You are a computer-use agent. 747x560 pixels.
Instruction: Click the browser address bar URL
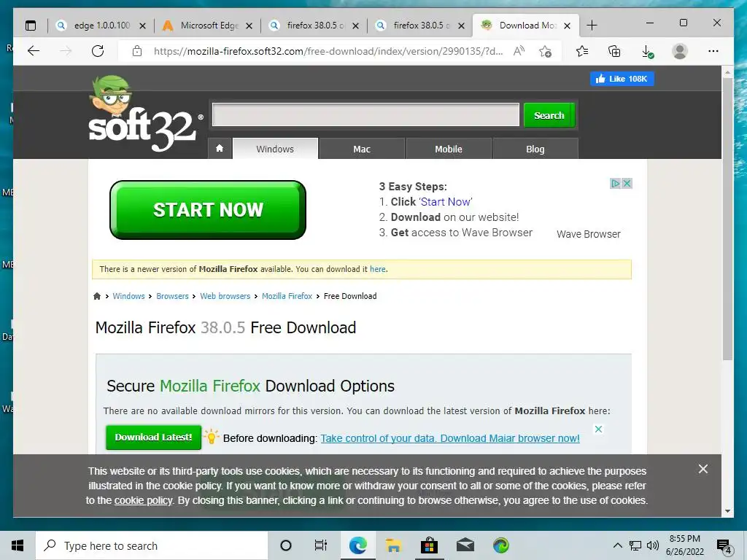coord(328,51)
